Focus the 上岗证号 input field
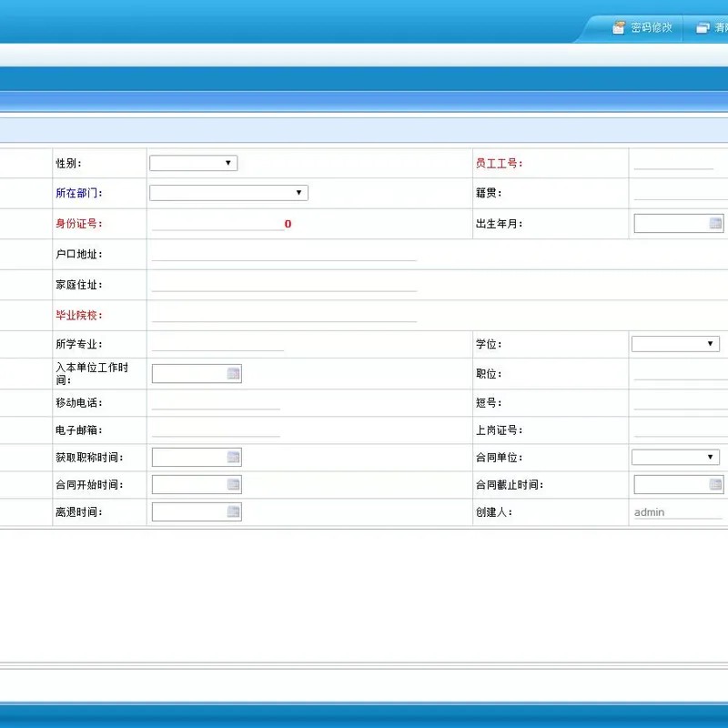728x728 pixels. coord(681,430)
